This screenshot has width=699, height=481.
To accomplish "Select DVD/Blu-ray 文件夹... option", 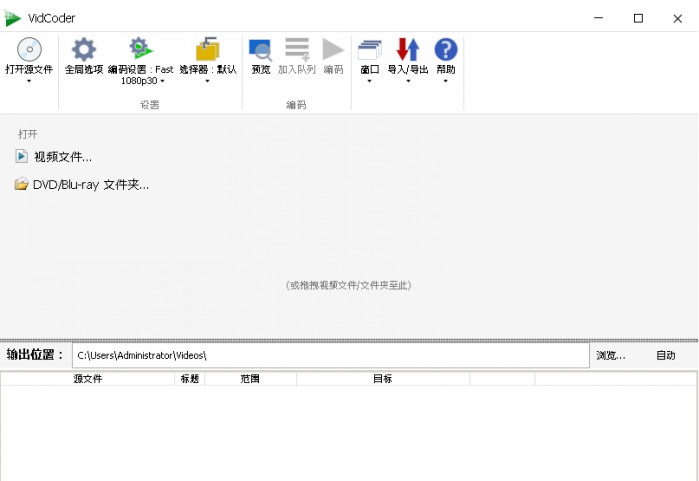I will coord(90,185).
